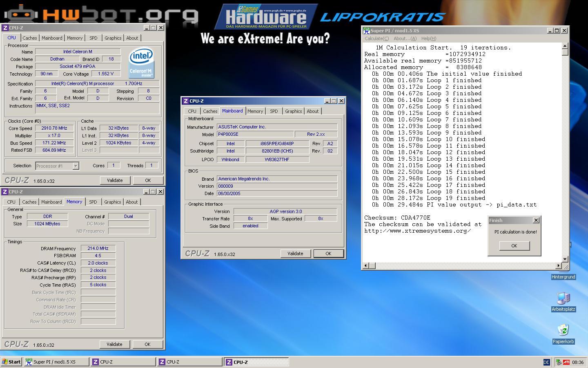Click the PC Games Hardware logo
This screenshot has height=368, width=588.
point(266,16)
